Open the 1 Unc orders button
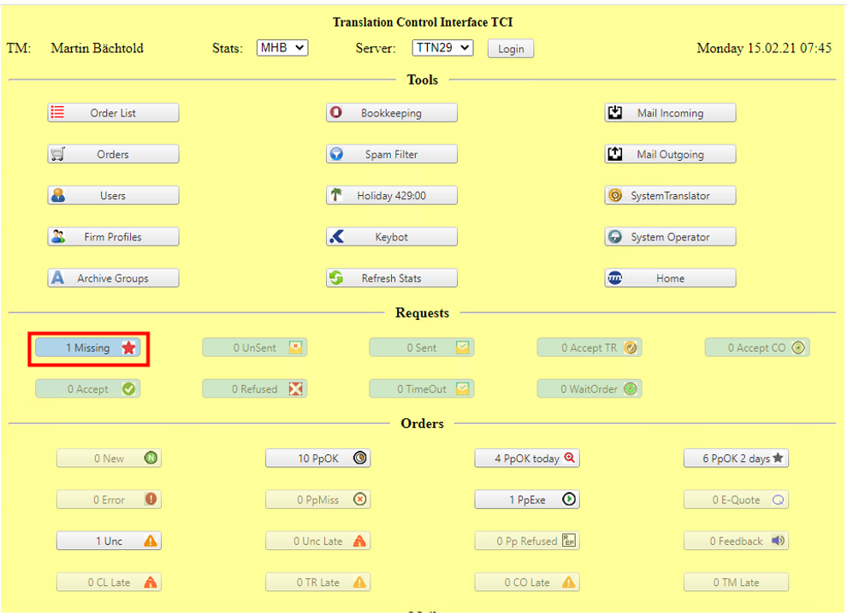Viewport: 847px width, 616px height. (109, 541)
